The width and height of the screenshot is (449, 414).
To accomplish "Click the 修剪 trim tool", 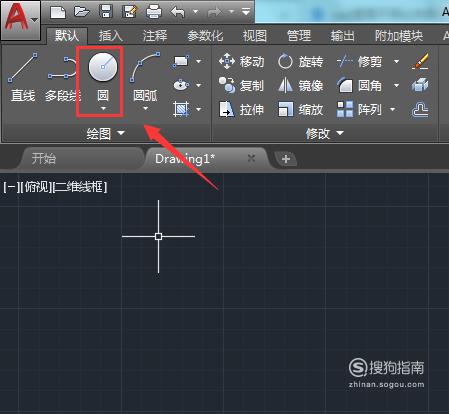I will pos(359,62).
